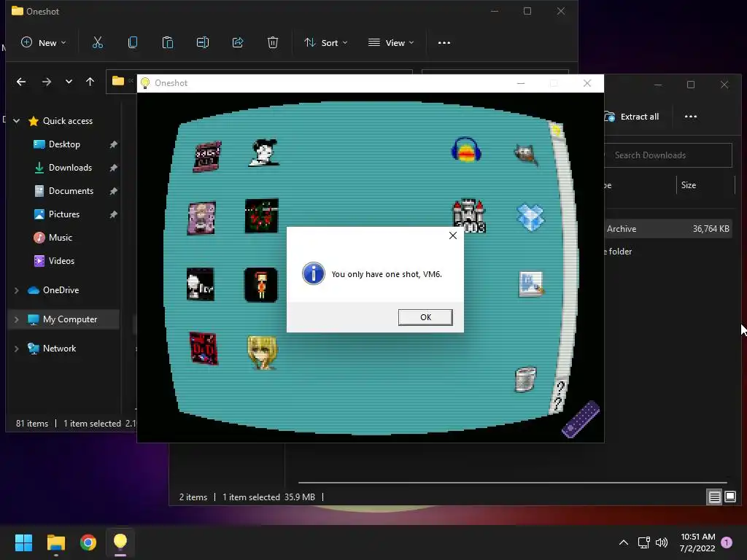Open the Sort dropdown in Explorer
Viewport: 747px width, 560px height.
pyautogui.click(x=326, y=42)
